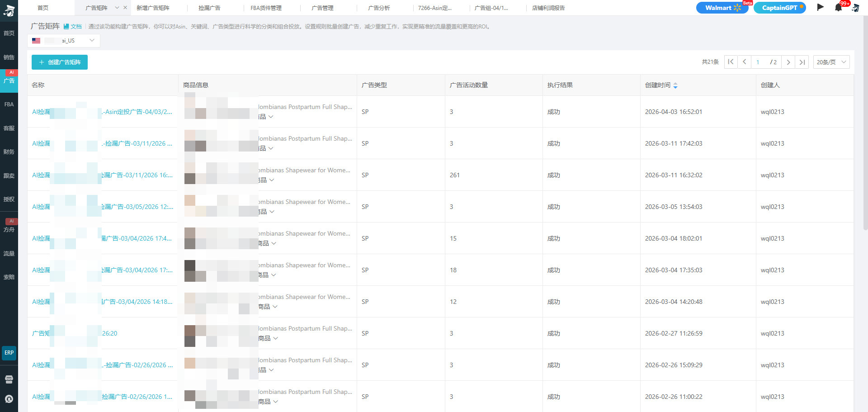
Task: Open the 文档 documentation link
Action: [x=73, y=27]
